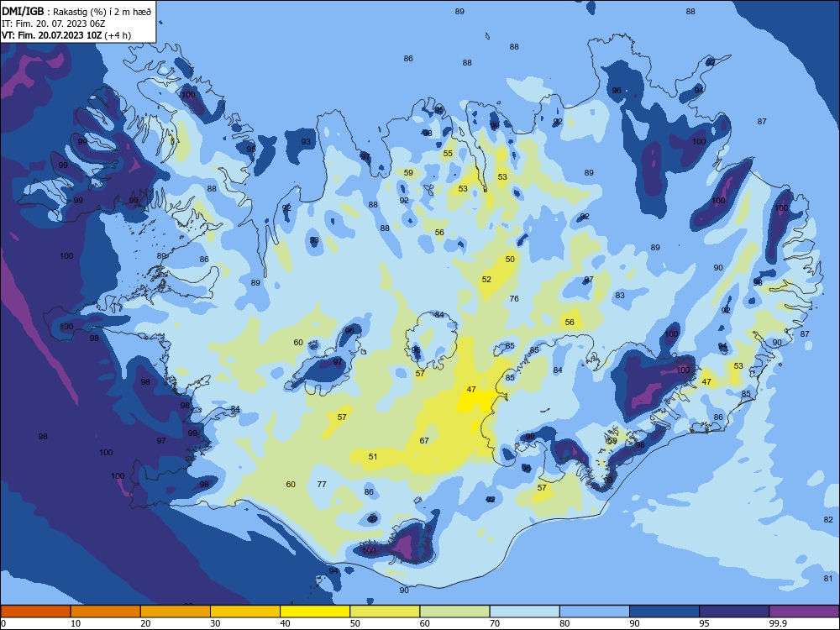
Task: Click the humidity value '77' on map
Action: coord(322,484)
